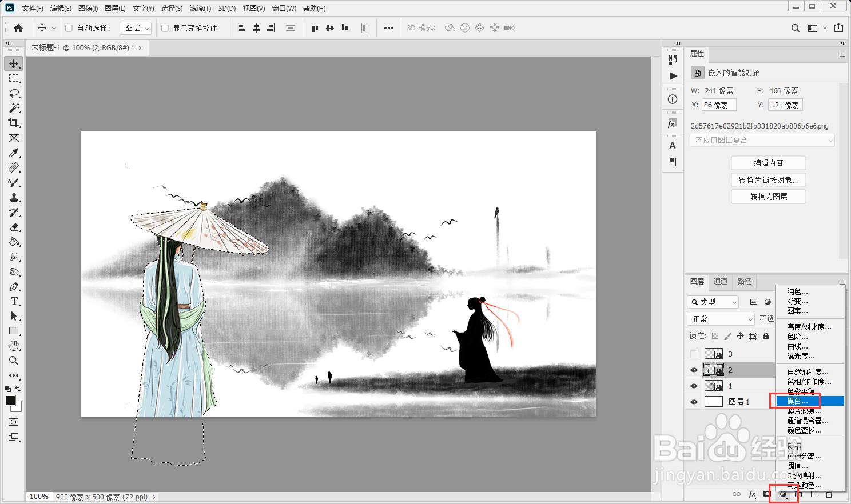The image size is (851, 504).
Task: Hide 图层 1 with eye icon
Action: (x=694, y=402)
